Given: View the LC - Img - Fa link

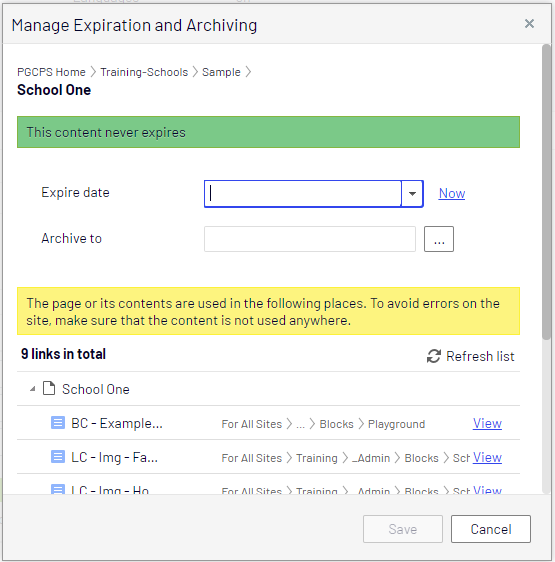Looking at the screenshot, I should point(487,457).
